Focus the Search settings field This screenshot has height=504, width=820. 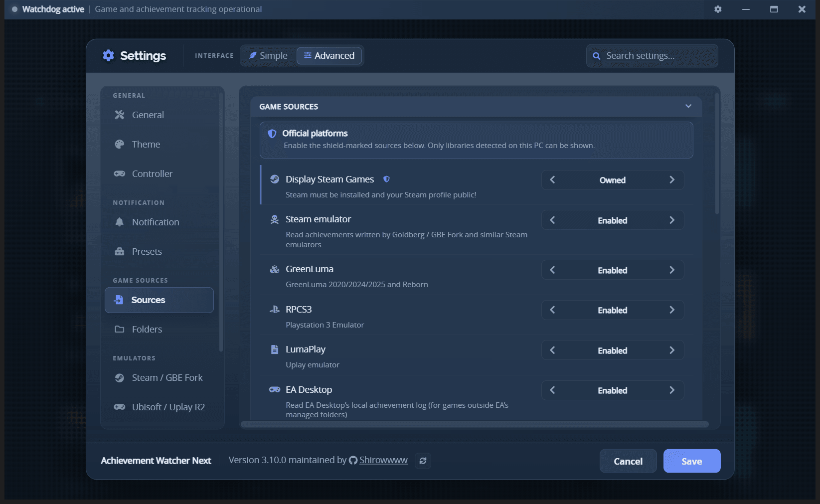652,56
